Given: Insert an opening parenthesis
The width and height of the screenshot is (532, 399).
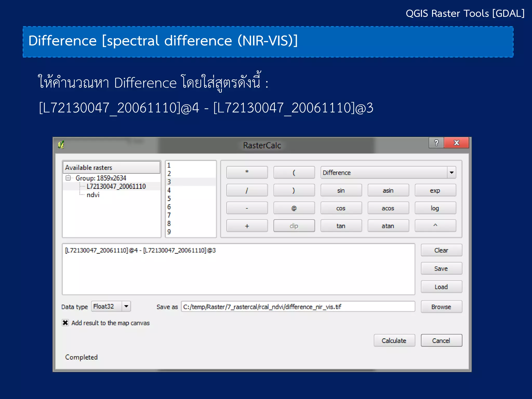Looking at the screenshot, I should [294, 172].
